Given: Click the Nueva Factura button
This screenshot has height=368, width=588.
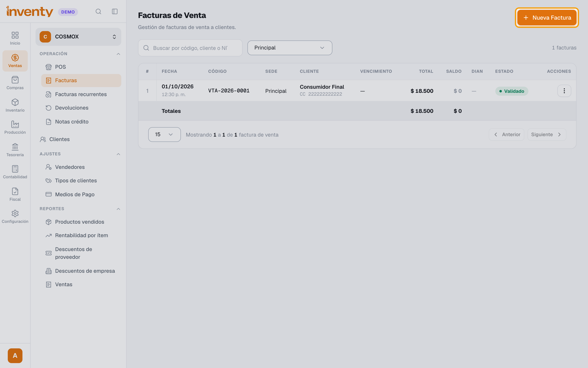Looking at the screenshot, I should click(547, 18).
